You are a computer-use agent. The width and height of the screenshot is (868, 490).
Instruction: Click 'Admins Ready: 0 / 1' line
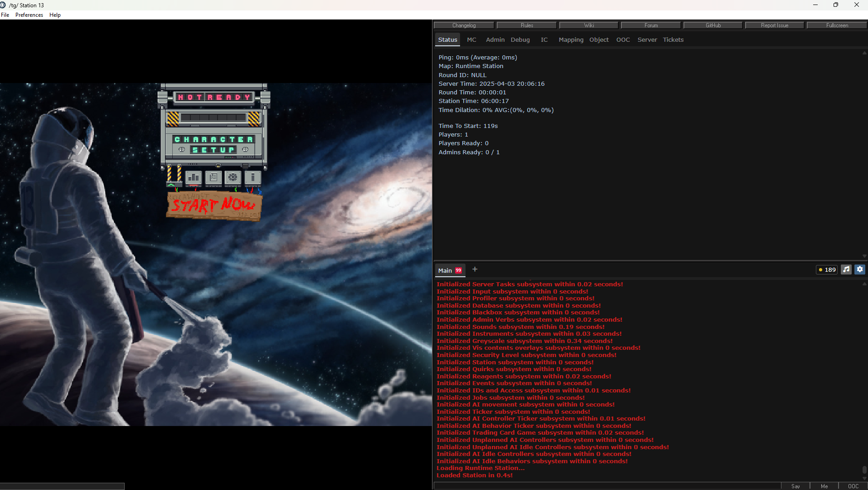pos(469,152)
